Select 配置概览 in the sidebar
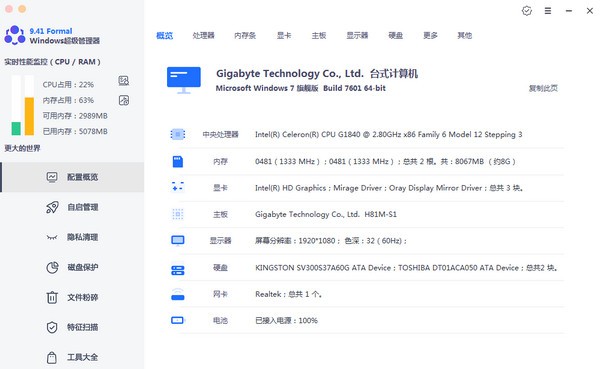The image size is (600, 369). tap(73, 177)
